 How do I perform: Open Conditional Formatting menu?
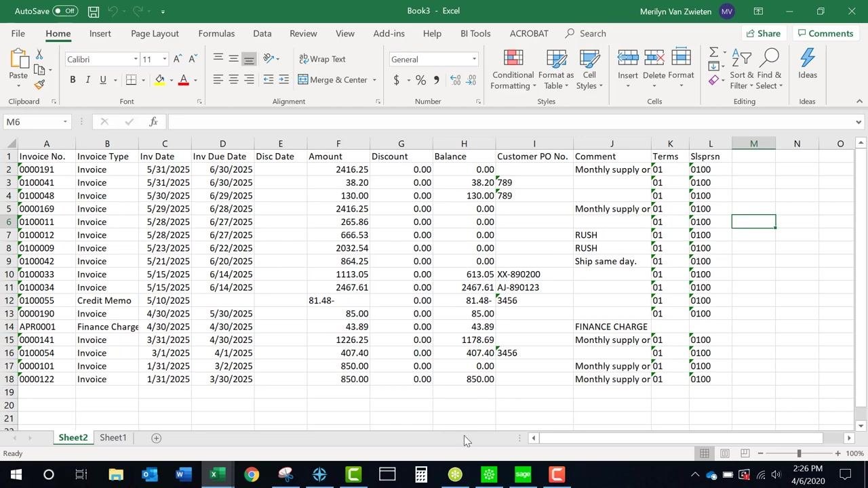click(x=513, y=70)
